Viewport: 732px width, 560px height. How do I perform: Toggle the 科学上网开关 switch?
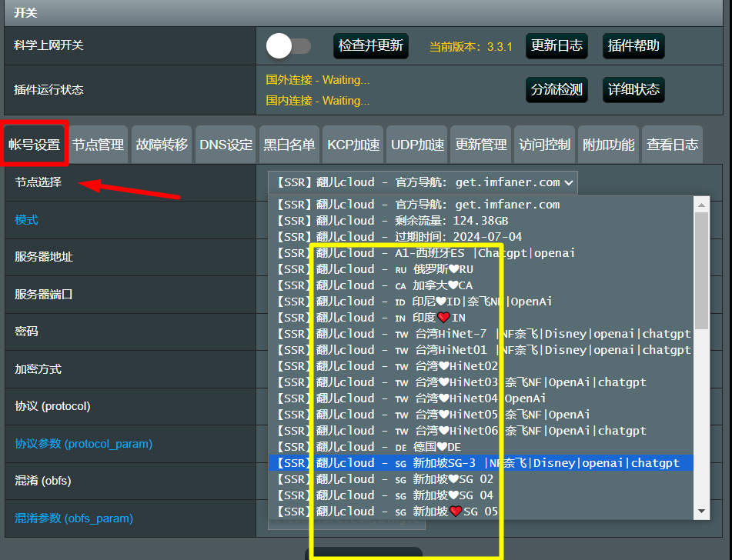coord(288,45)
